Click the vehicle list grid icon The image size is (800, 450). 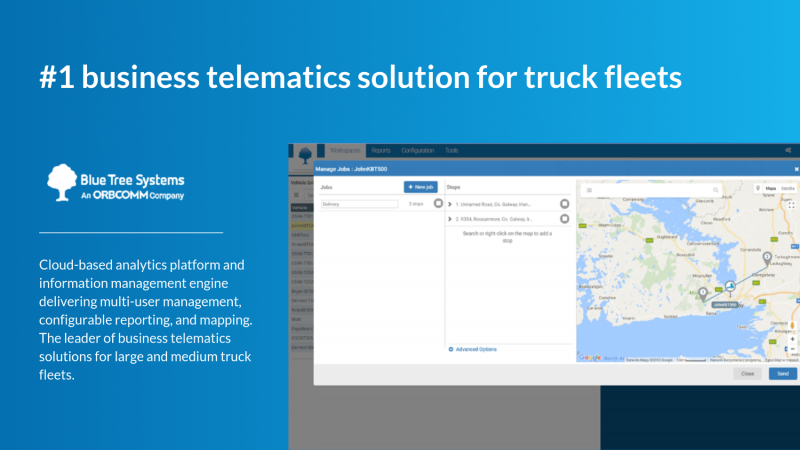click(x=296, y=195)
